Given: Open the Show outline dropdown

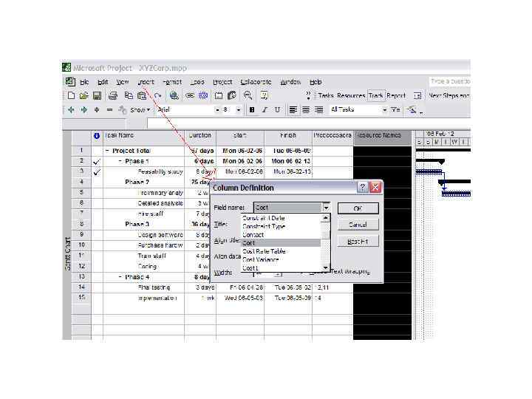Looking at the screenshot, I should coord(140,109).
